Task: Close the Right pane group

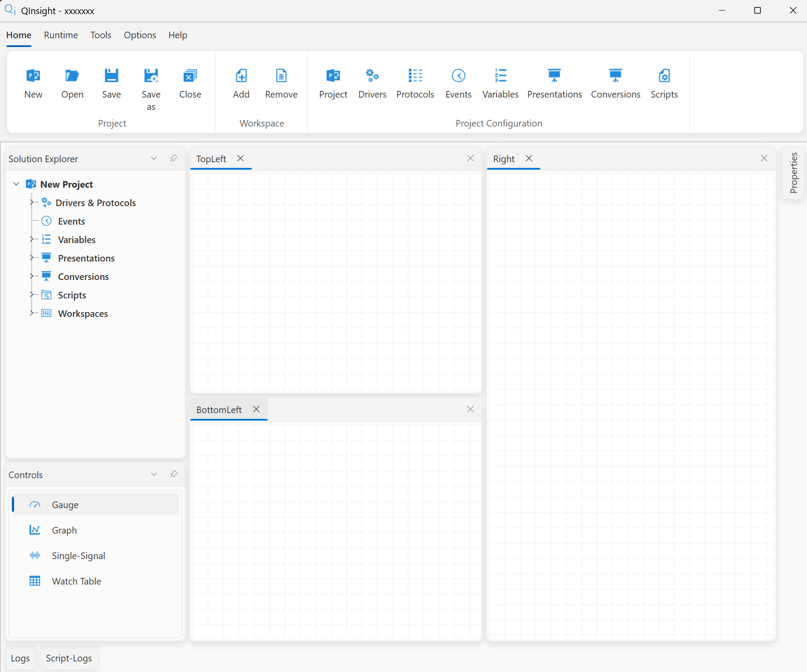Action: pyautogui.click(x=764, y=158)
